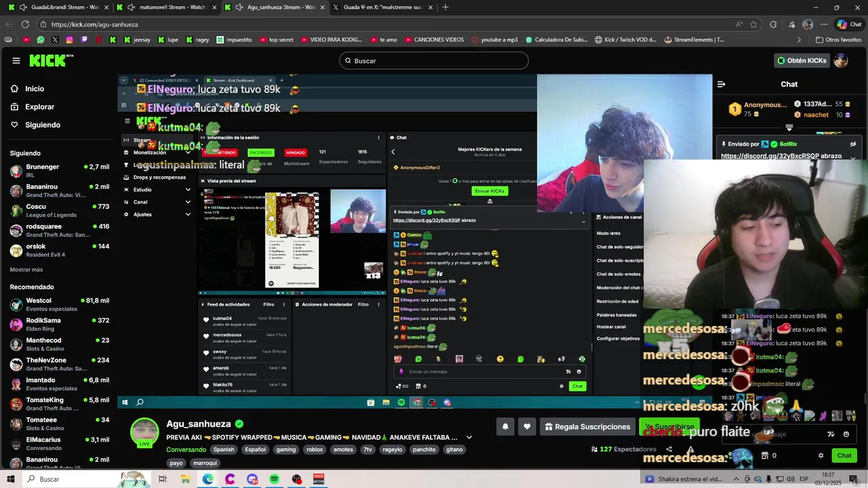Open the Instagram bookmark icon
Viewport: 868px width, 488px height.
click(x=69, y=40)
